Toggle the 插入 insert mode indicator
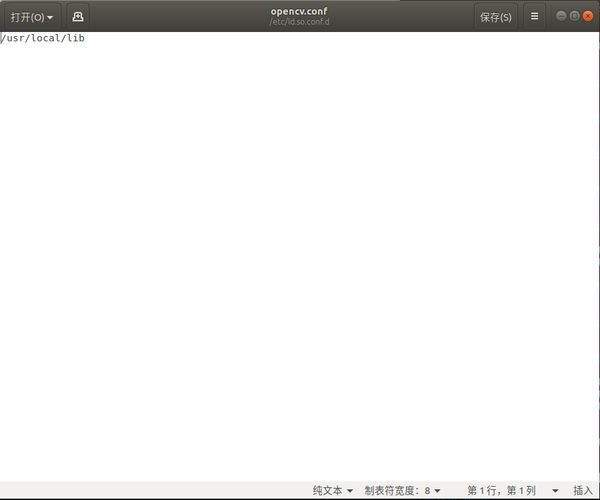The width and height of the screenshot is (600, 500). point(583,490)
